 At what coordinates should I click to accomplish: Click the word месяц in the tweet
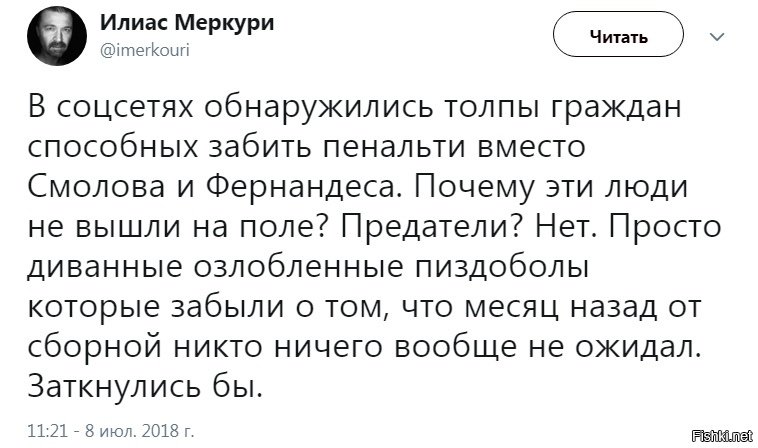[x=511, y=308]
